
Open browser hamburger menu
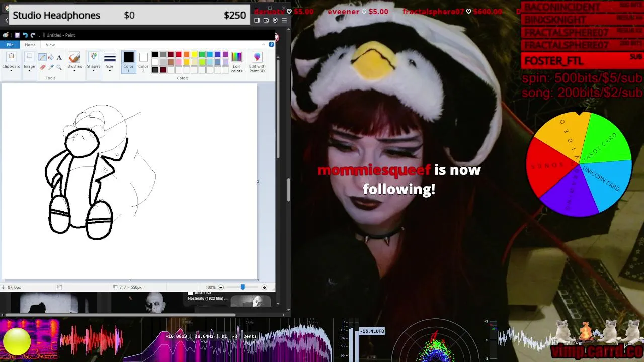click(x=284, y=20)
